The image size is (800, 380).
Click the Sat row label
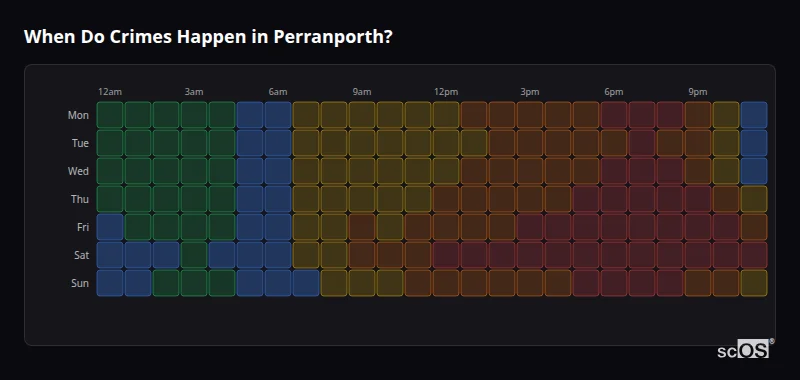81,256
